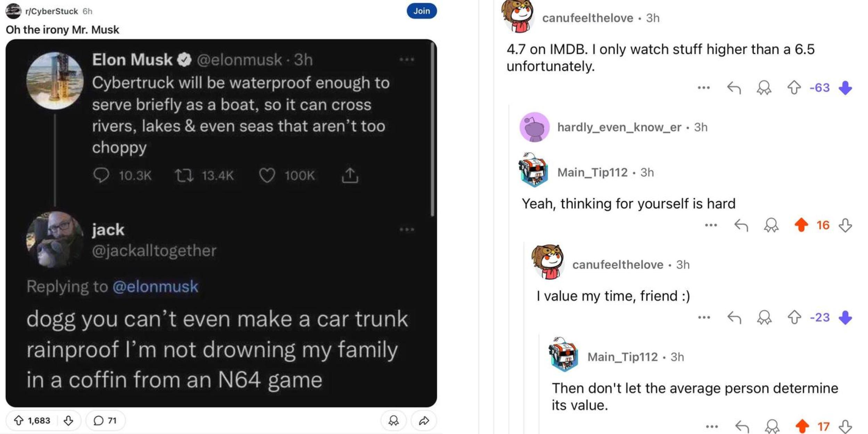Click the scrollbar inside the tweet image
Viewport: 868px width, 434px height.
[x=432, y=128]
